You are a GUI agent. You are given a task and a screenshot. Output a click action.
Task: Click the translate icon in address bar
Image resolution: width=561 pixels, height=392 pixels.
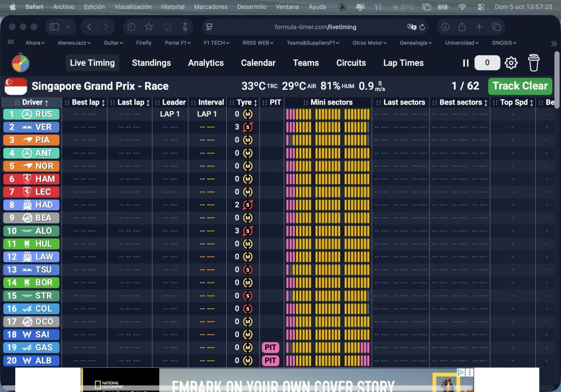click(x=411, y=27)
